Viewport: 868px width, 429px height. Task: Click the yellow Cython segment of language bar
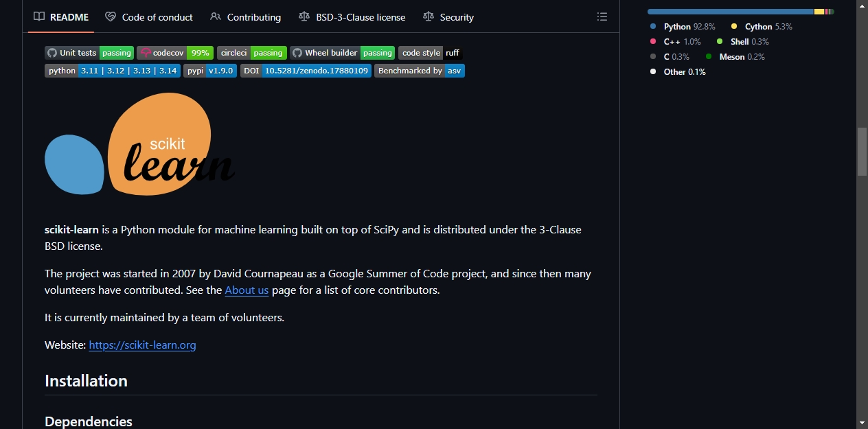coord(819,12)
